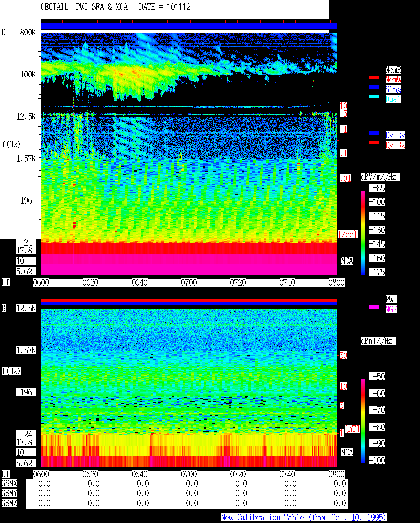Click the dBnT color scale bar
The image size is (420, 523).
(x=363, y=421)
